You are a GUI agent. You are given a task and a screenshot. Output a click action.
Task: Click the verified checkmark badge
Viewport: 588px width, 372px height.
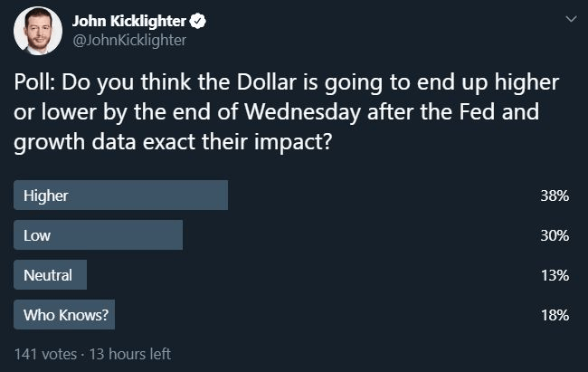click(x=197, y=21)
